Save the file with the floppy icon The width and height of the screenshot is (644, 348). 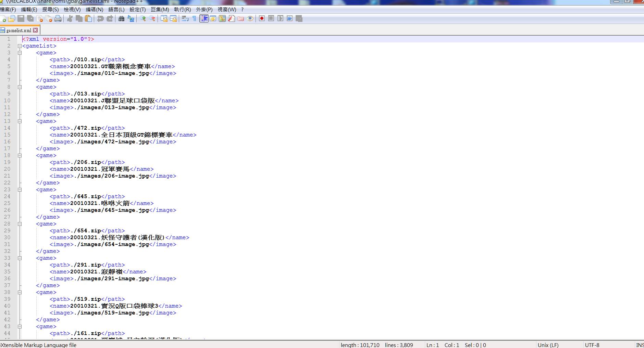tap(21, 18)
